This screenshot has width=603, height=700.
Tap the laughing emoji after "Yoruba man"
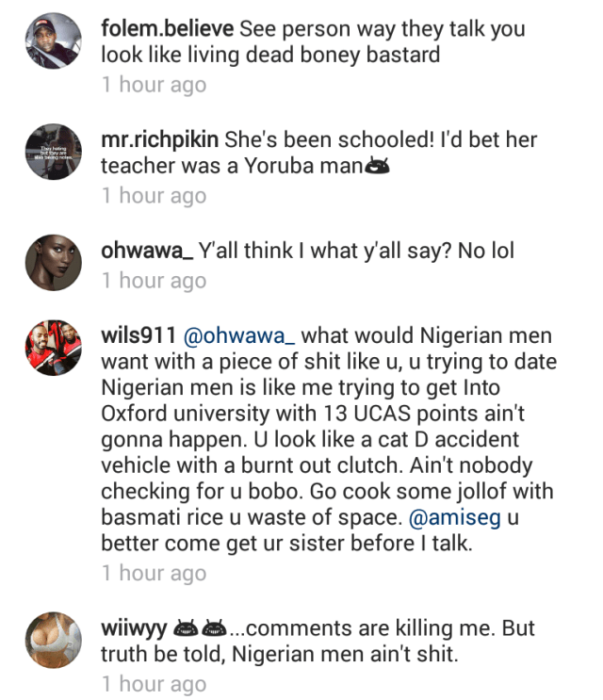(377, 167)
